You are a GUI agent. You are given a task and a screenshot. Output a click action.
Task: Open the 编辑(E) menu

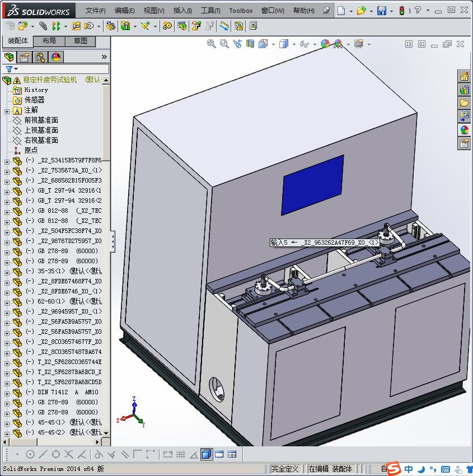pyautogui.click(x=125, y=11)
